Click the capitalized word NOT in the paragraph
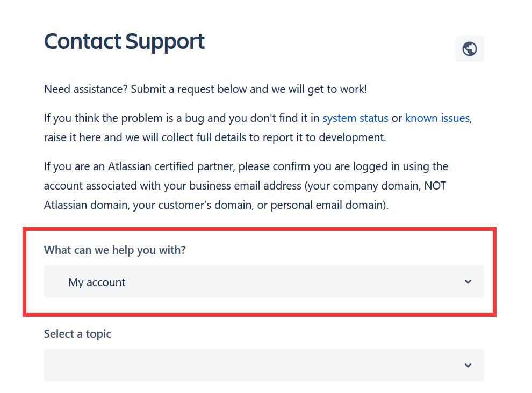532x393 pixels. click(x=435, y=186)
